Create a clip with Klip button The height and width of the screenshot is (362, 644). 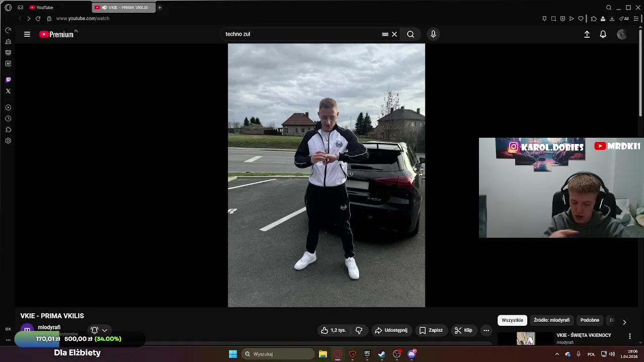pyautogui.click(x=463, y=330)
